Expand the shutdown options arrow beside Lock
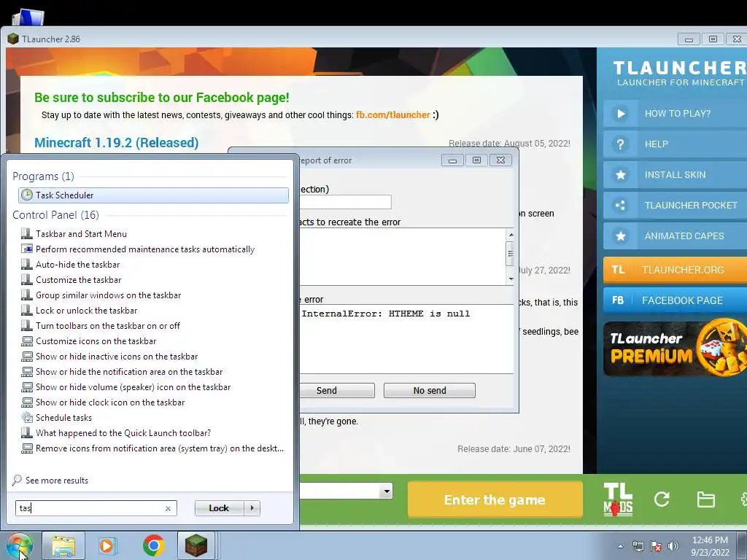747x560 pixels. tap(252, 508)
